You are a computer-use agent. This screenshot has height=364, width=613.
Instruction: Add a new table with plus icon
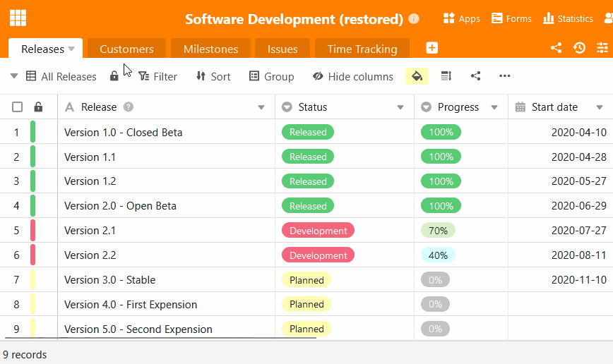pos(432,48)
